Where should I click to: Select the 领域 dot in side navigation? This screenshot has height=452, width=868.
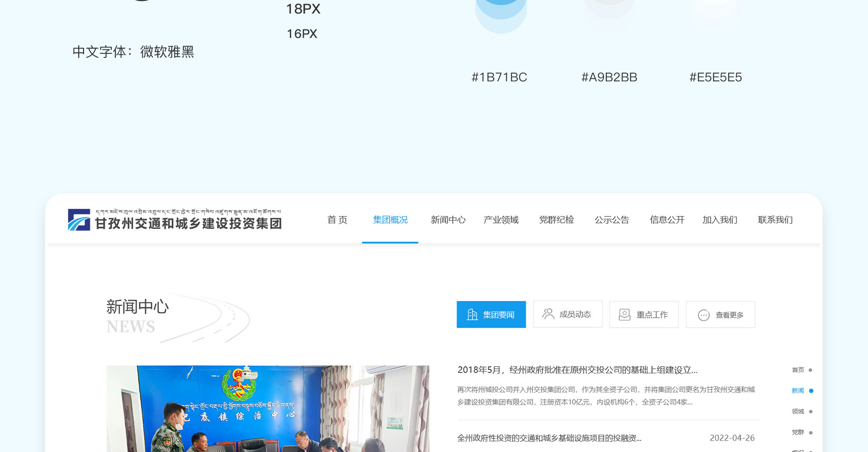tap(811, 412)
